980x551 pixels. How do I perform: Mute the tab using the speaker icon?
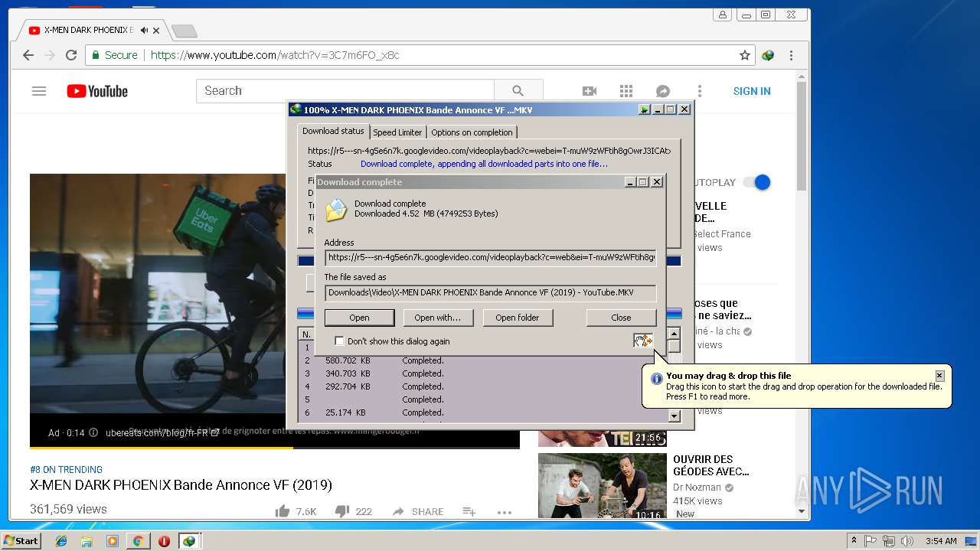[x=144, y=31]
